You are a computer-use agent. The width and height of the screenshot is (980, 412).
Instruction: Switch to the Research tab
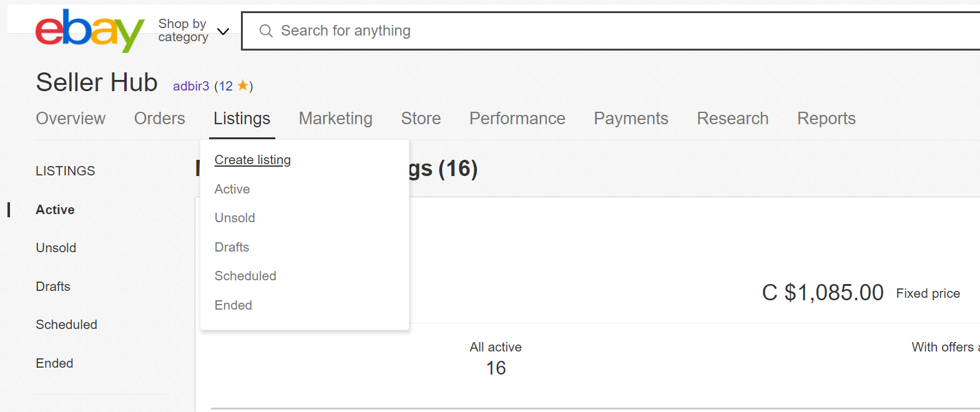coord(732,119)
